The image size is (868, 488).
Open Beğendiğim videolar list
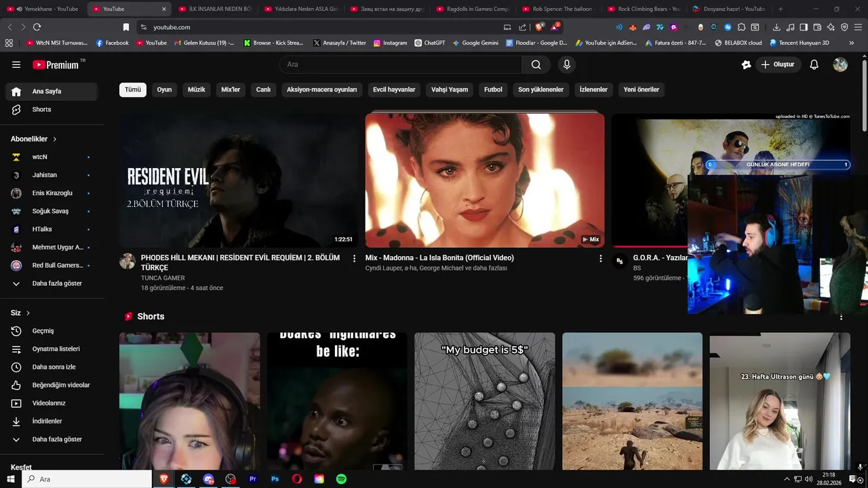click(53, 385)
